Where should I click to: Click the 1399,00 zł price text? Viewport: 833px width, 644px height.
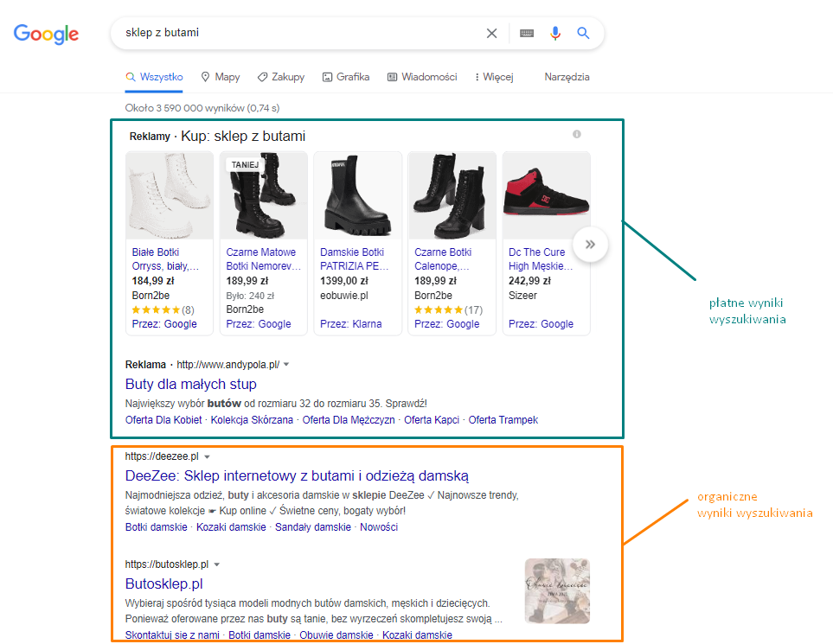pos(344,281)
